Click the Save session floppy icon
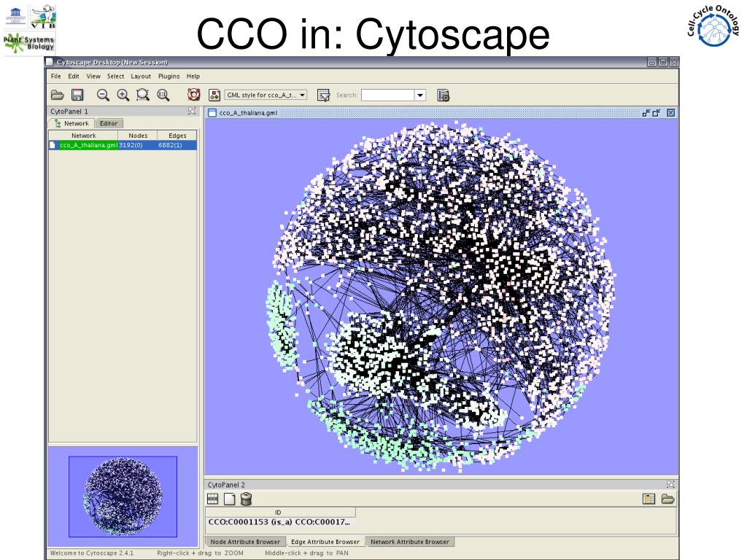The image size is (747, 560). [77, 95]
